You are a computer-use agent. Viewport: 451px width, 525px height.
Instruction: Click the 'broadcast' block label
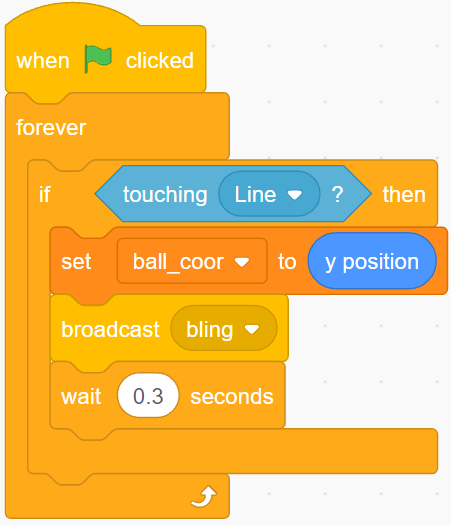point(110,329)
